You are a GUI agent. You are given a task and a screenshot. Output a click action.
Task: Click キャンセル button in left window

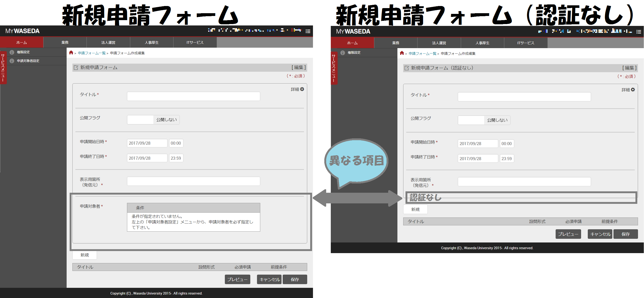point(269,279)
